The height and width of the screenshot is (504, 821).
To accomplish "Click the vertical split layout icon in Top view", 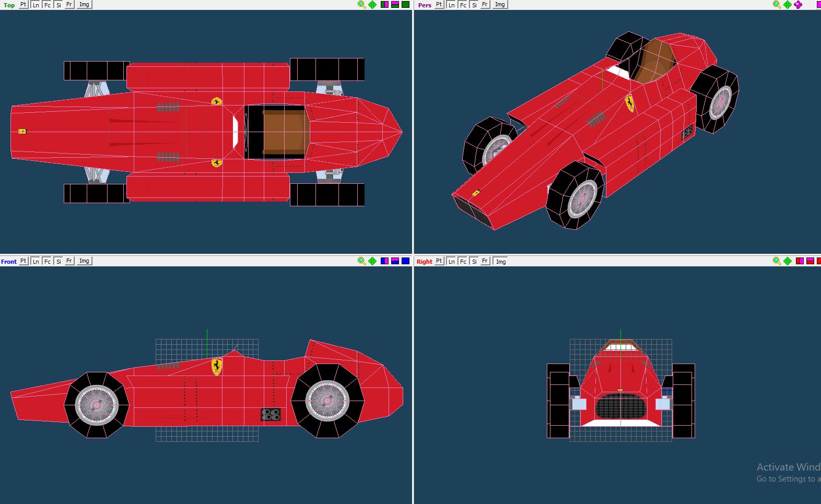I will click(x=385, y=5).
